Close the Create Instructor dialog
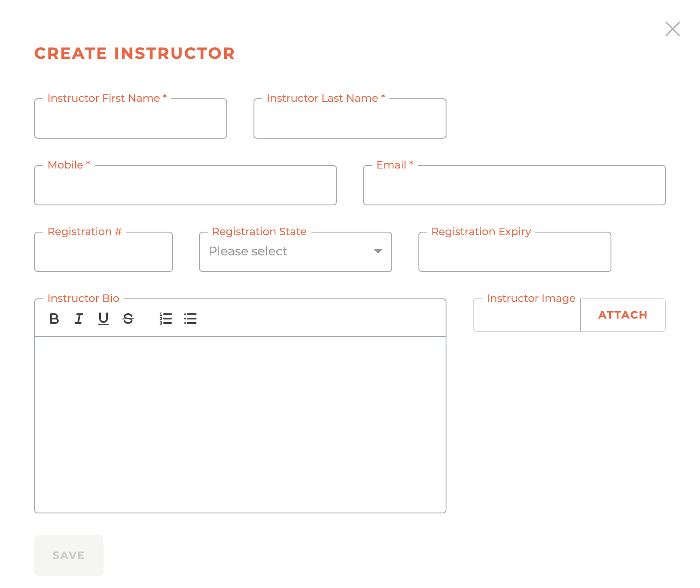The height and width of the screenshot is (588, 700). point(672,29)
